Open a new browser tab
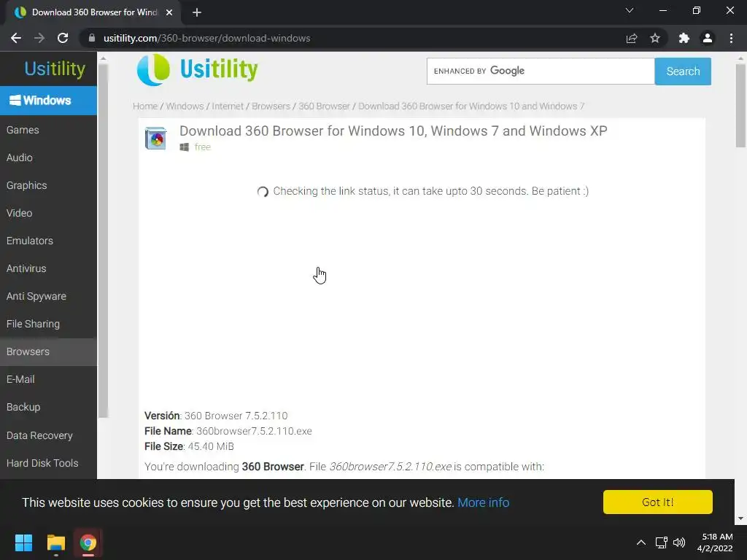This screenshot has width=747, height=560. [197, 12]
